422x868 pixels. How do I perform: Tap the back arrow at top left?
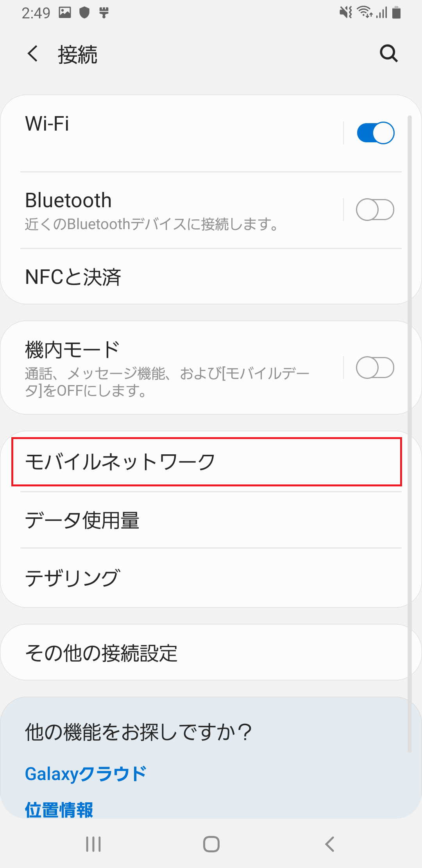click(33, 54)
